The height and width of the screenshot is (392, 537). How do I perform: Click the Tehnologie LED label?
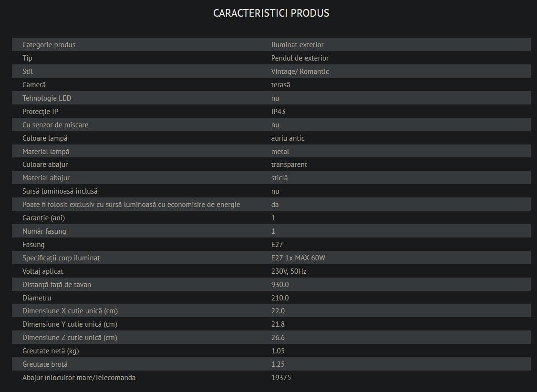pos(47,98)
